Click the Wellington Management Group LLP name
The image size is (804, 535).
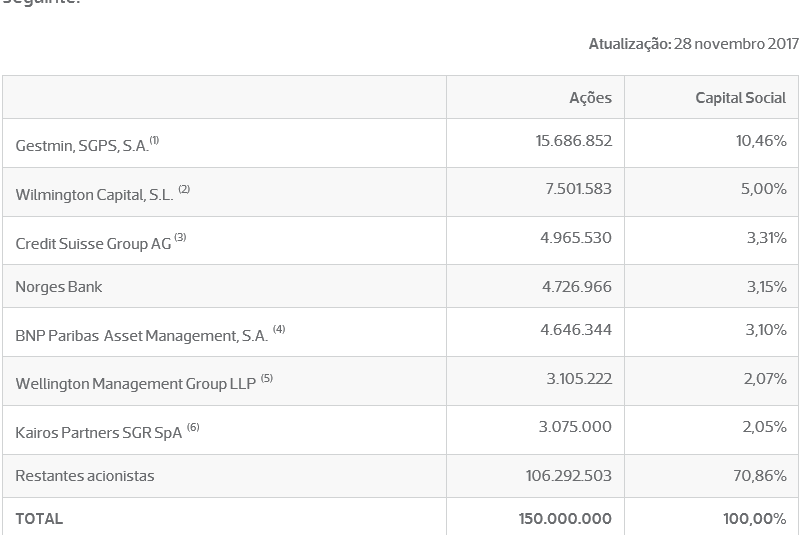click(x=136, y=384)
